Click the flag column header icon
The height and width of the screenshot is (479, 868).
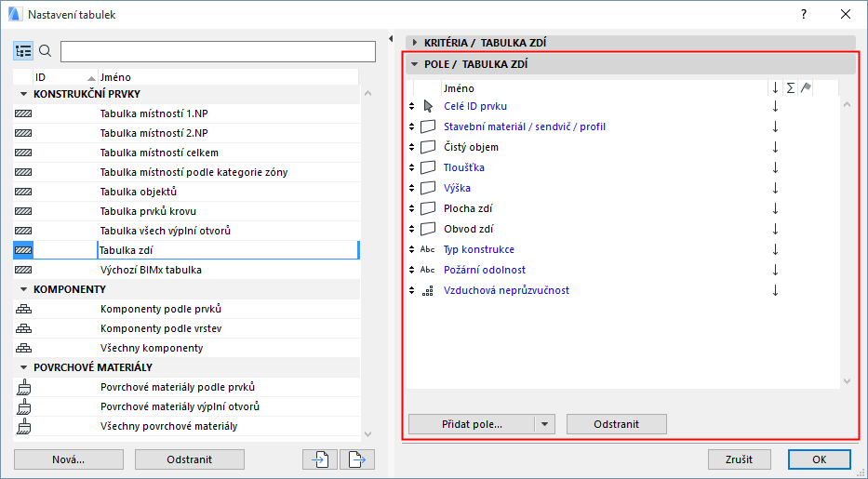(806, 87)
